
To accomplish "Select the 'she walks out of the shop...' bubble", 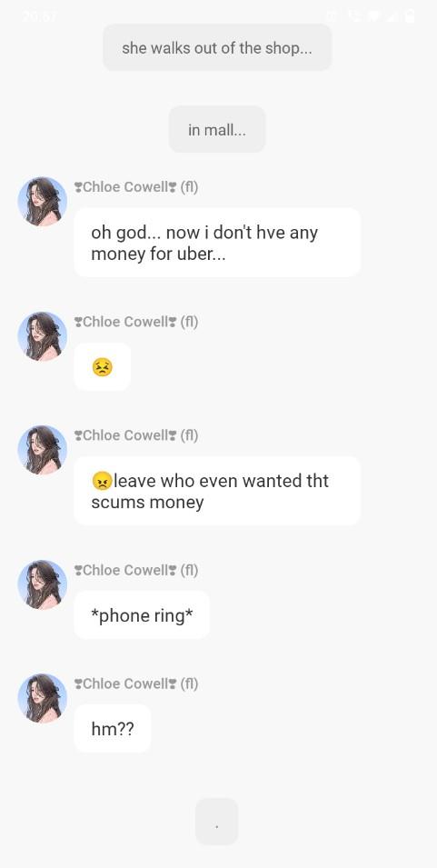I will pyautogui.click(x=217, y=47).
